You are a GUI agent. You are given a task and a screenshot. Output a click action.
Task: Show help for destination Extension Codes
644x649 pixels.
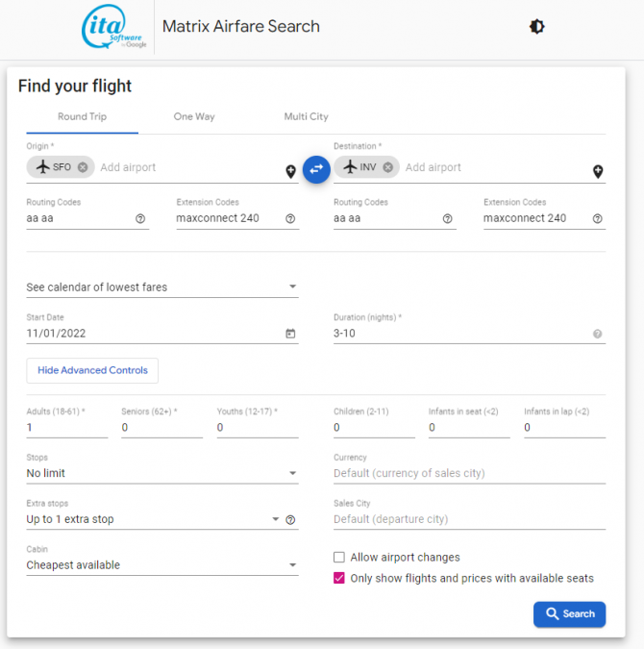(x=597, y=219)
